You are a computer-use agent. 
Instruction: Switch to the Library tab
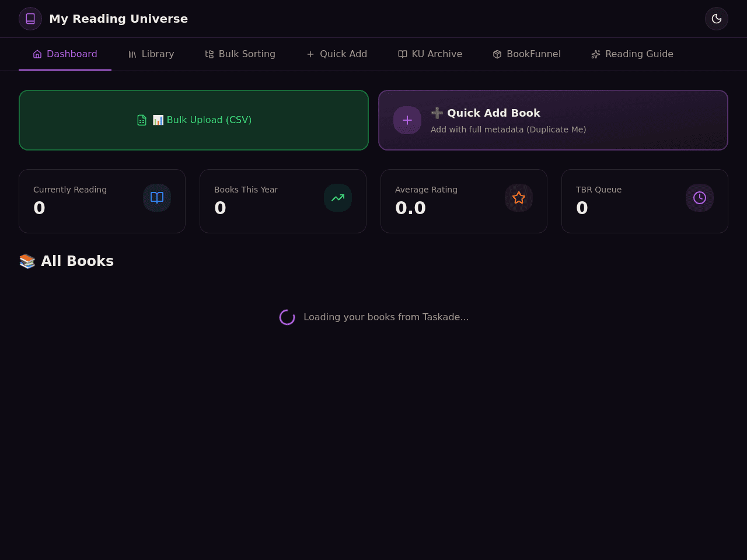(151, 54)
